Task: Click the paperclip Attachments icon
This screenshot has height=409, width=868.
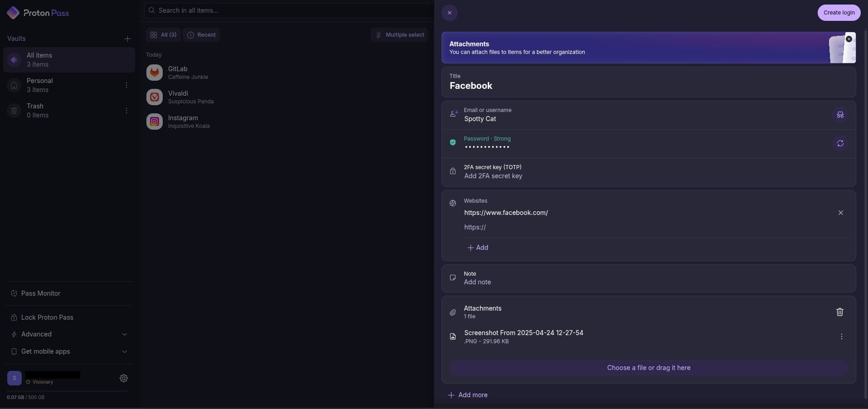Action: click(x=453, y=312)
